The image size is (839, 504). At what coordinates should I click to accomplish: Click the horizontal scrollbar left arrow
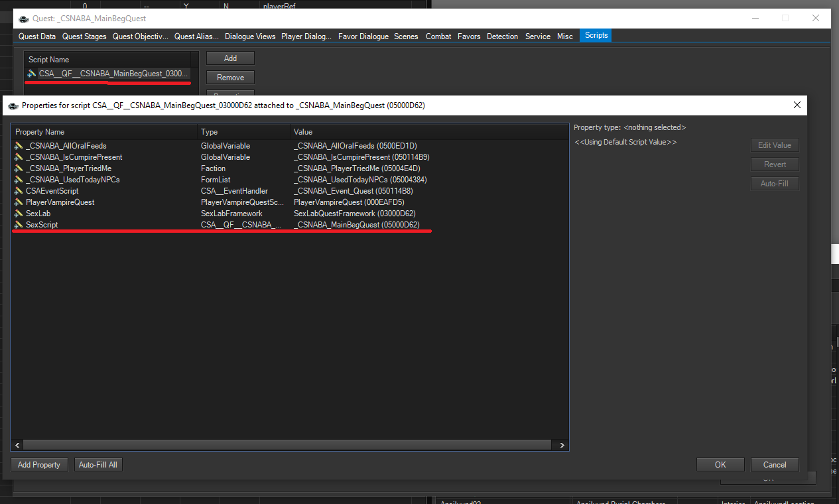[x=17, y=446]
